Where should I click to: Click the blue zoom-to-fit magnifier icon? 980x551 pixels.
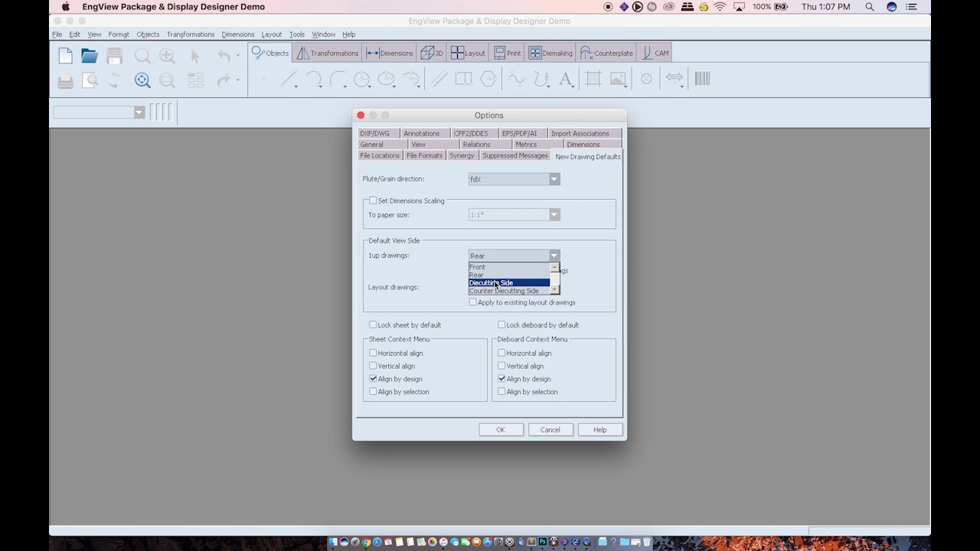(x=142, y=80)
